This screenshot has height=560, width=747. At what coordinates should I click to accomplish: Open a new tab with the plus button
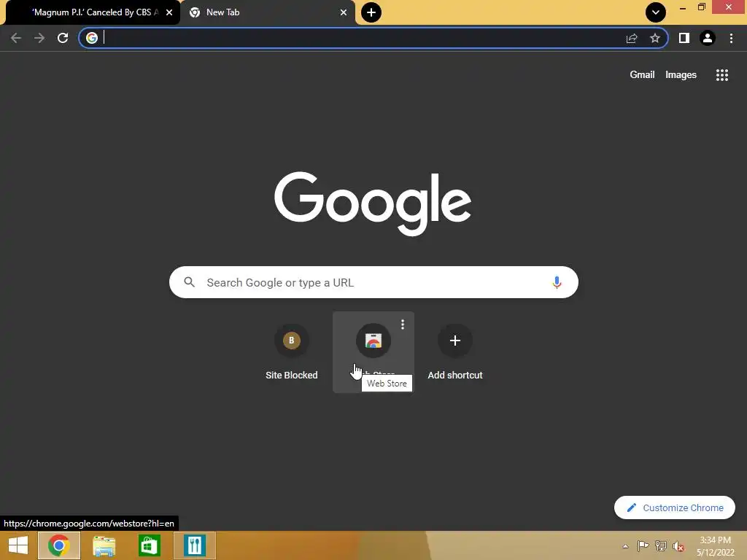tap(371, 12)
